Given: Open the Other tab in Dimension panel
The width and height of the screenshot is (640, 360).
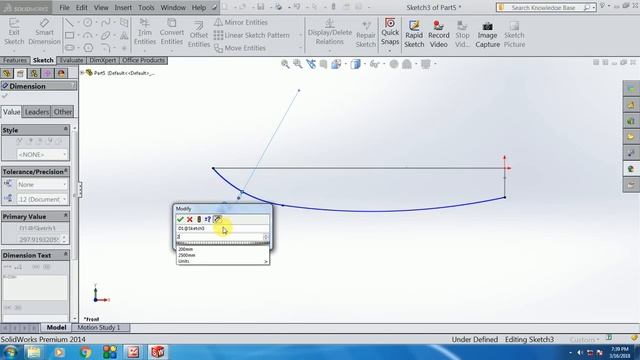Looking at the screenshot, I should point(63,112).
